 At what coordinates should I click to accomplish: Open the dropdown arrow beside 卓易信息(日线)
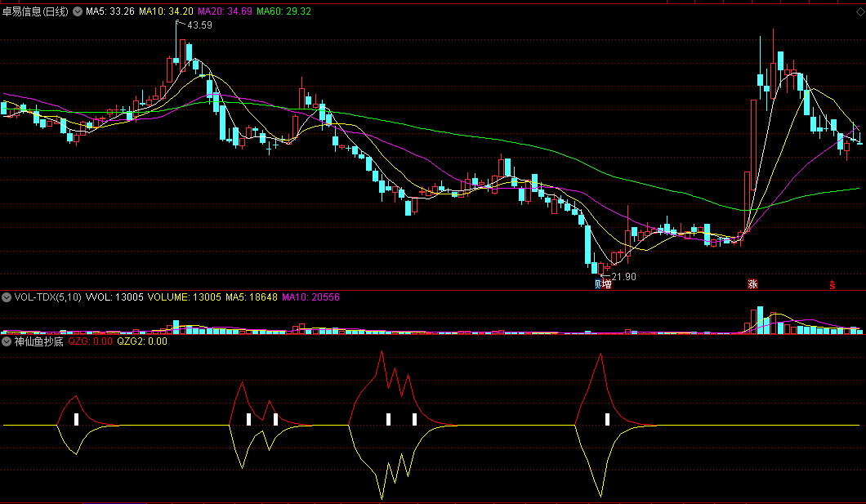[78, 11]
